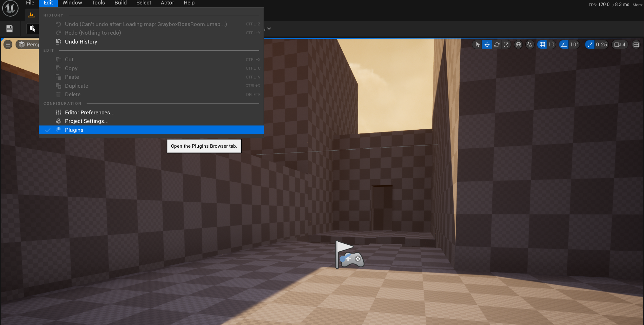Image resolution: width=644 pixels, height=325 pixels.
Task: Click the Redo menu entry
Action: 151,33
